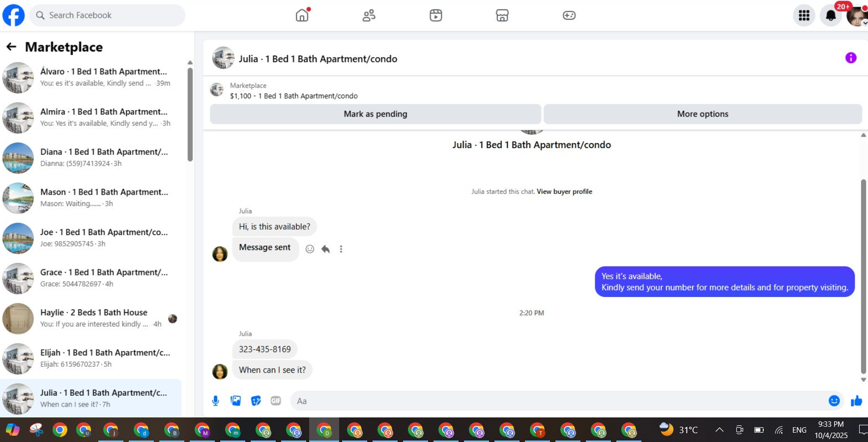Screen dimensions: 868x442
Task: Open the Snipping tool taskbar icon
Action: (x=36, y=430)
